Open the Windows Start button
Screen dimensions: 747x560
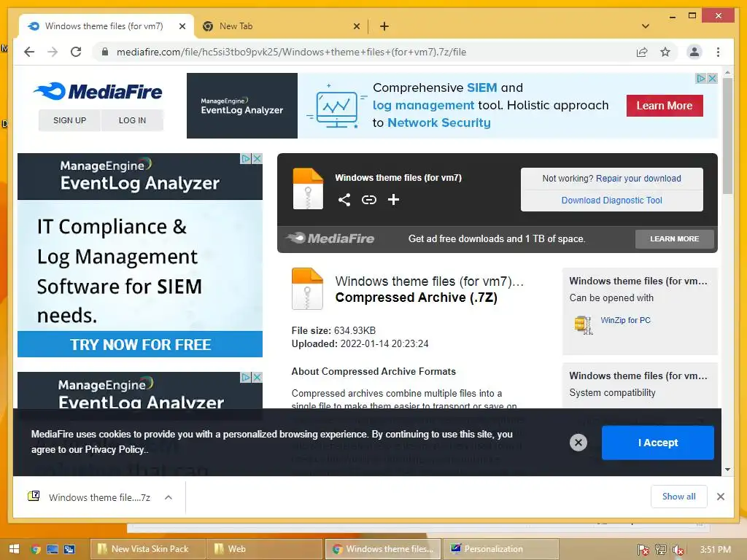[x=15, y=549]
